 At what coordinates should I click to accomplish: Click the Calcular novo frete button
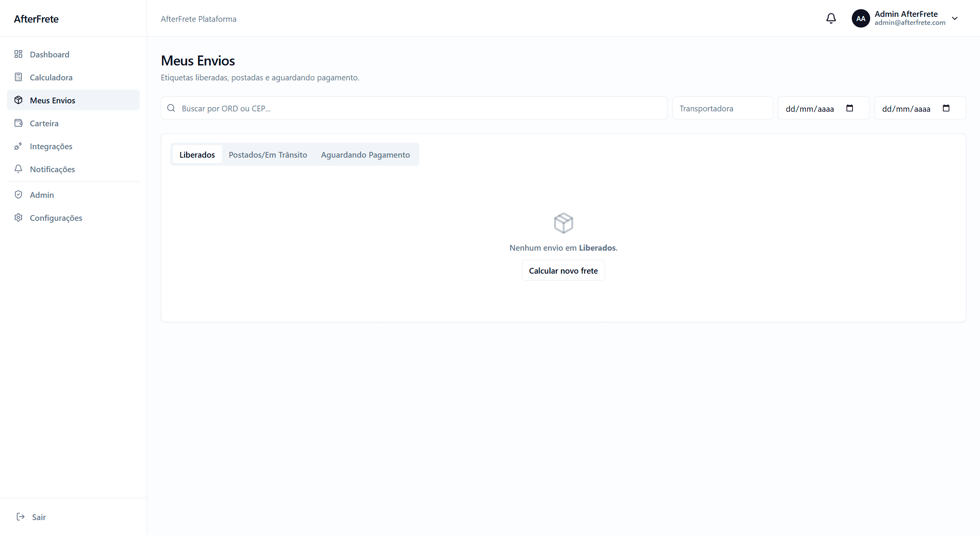(563, 271)
